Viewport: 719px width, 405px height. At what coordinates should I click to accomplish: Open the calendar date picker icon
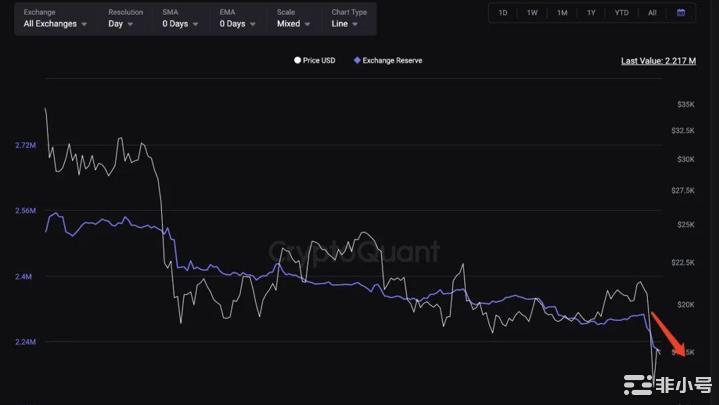click(x=681, y=13)
